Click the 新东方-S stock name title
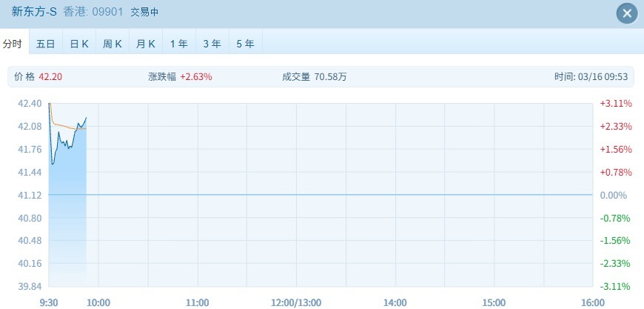Screen dimensions: 644x309 pyautogui.click(x=34, y=13)
